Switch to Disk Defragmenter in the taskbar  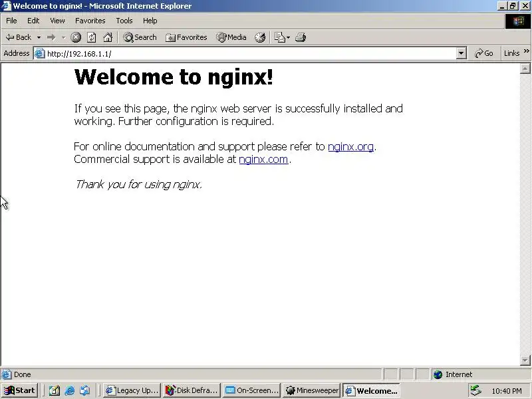click(192, 390)
